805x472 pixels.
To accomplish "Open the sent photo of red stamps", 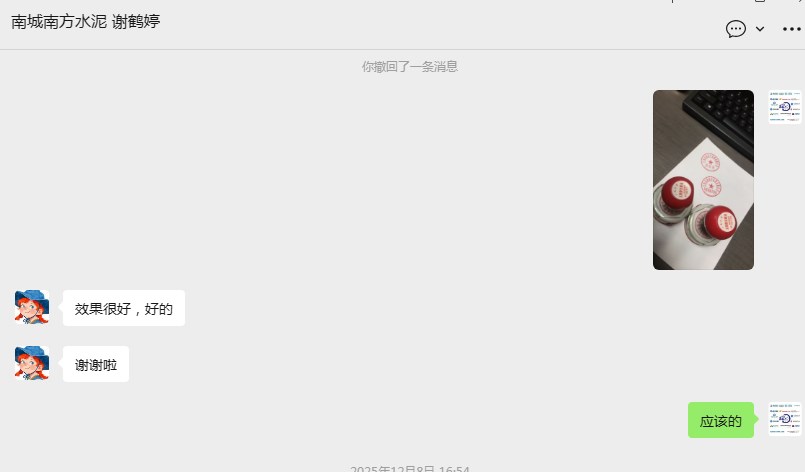I will click(703, 180).
